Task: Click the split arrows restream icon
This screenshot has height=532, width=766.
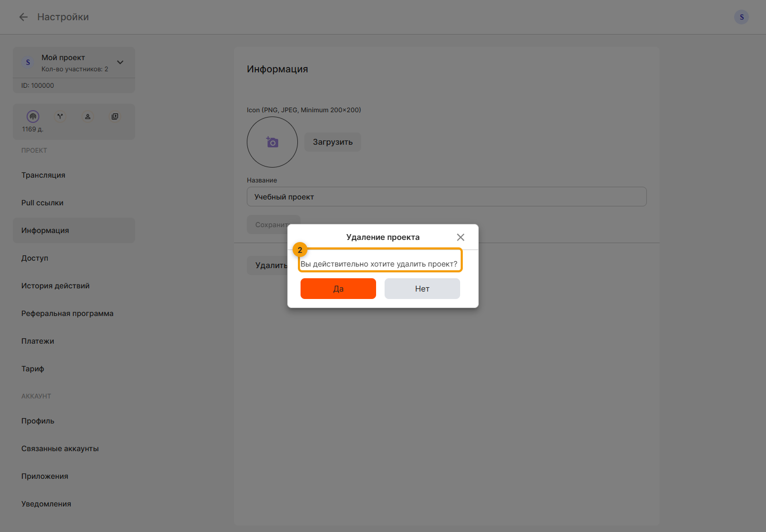Action: [x=60, y=117]
